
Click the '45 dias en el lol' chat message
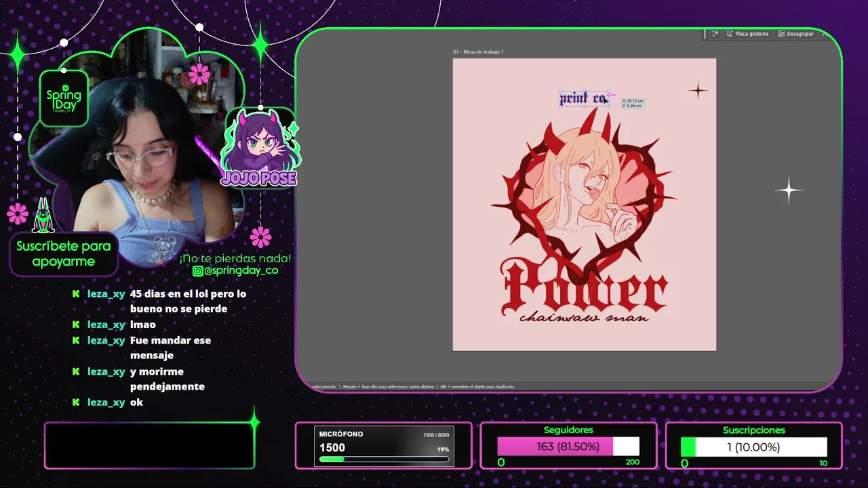click(188, 302)
